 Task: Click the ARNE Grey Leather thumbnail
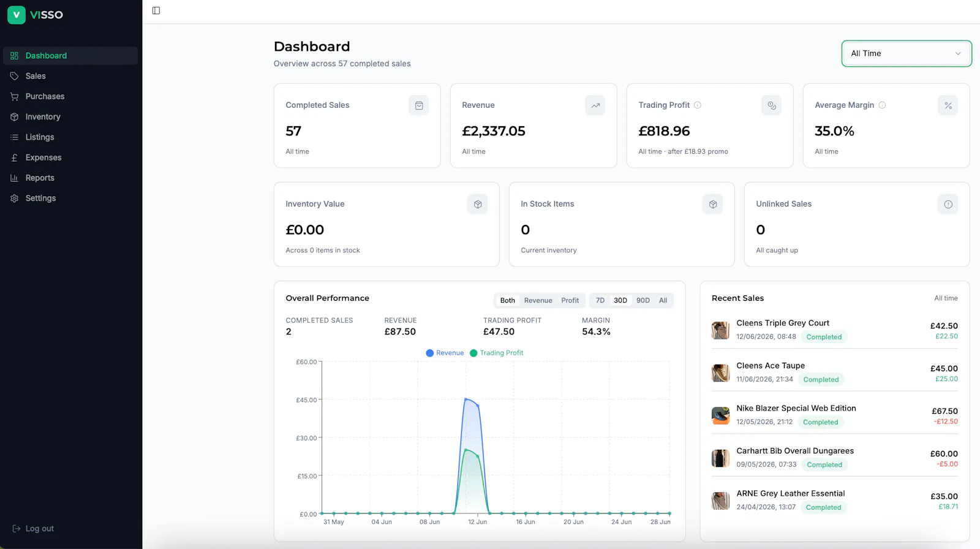[720, 501]
